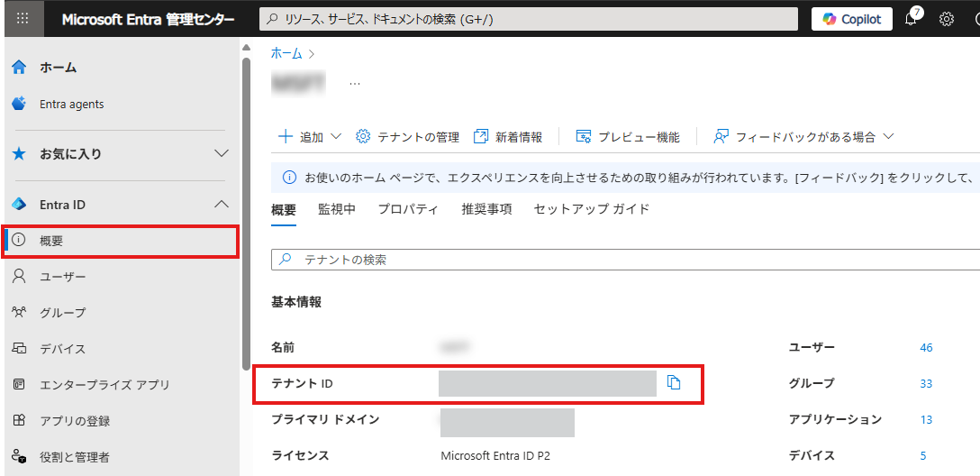
Task: Open the device count 5 link
Action: pyautogui.click(x=923, y=456)
